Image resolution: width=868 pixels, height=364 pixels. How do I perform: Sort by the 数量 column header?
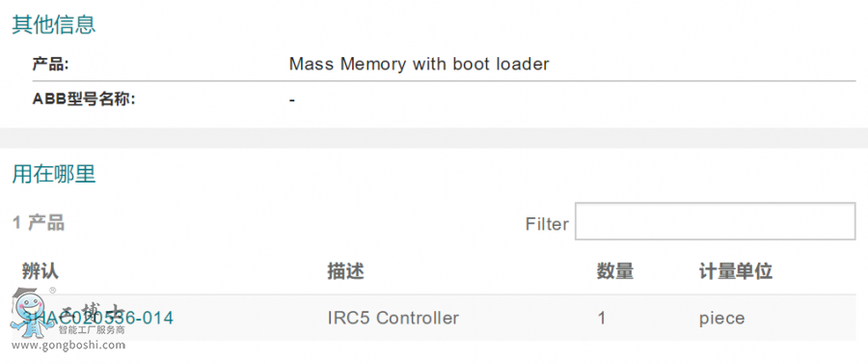615,271
